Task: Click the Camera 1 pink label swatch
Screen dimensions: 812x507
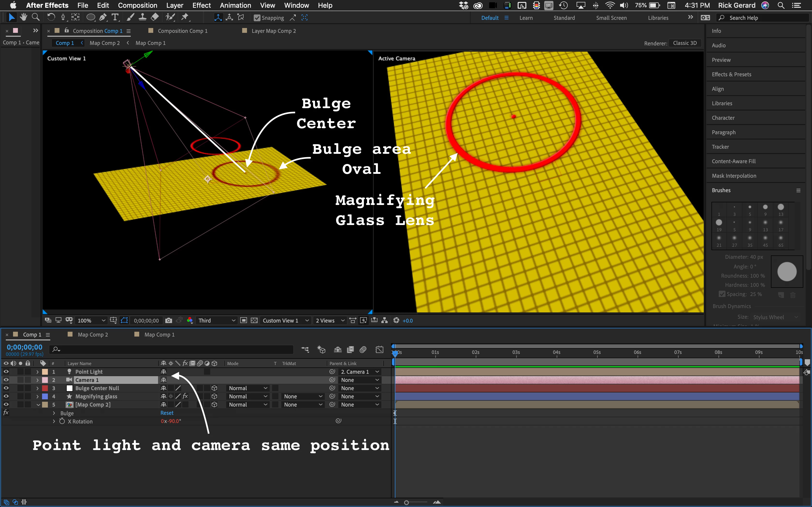Action: 45,380
